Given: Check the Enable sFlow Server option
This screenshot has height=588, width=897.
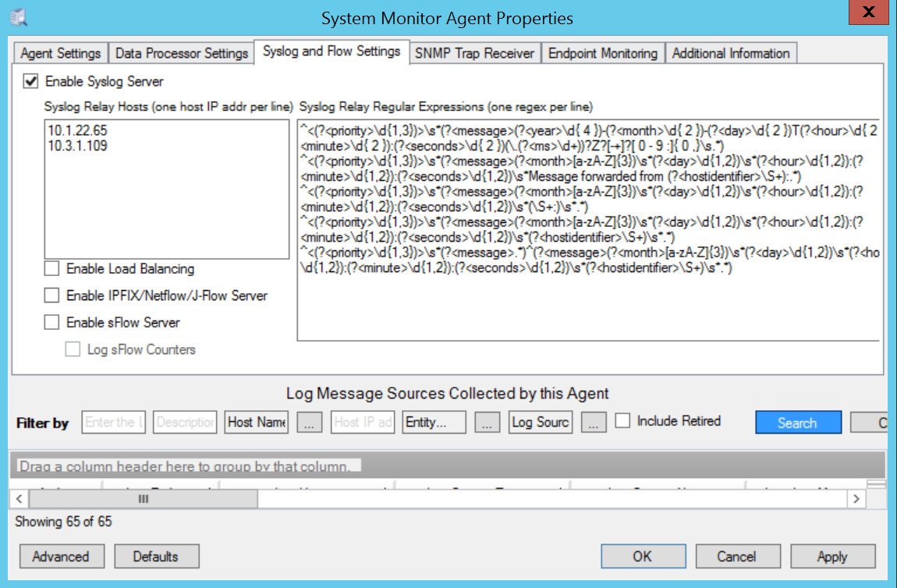Looking at the screenshot, I should click(x=51, y=322).
